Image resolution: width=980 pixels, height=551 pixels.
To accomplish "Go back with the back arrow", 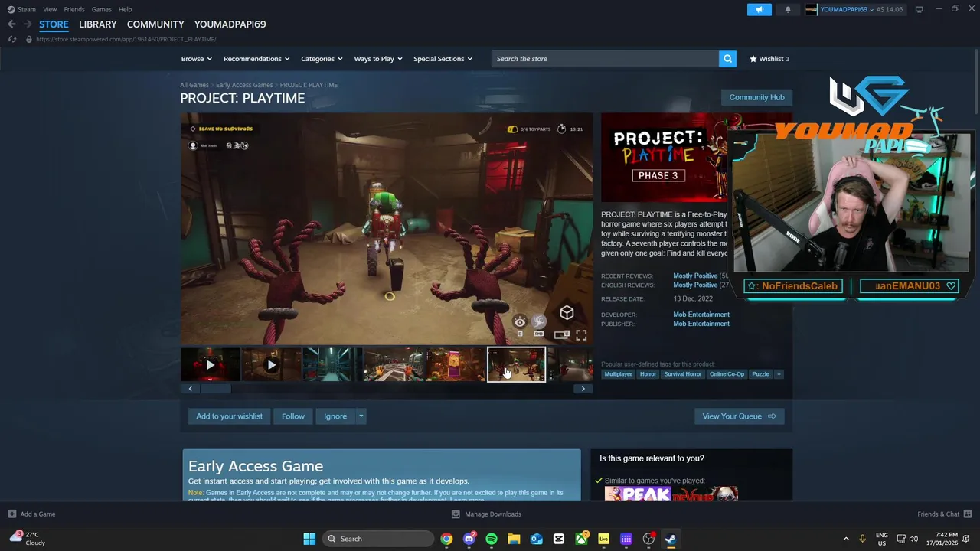I will [11, 24].
